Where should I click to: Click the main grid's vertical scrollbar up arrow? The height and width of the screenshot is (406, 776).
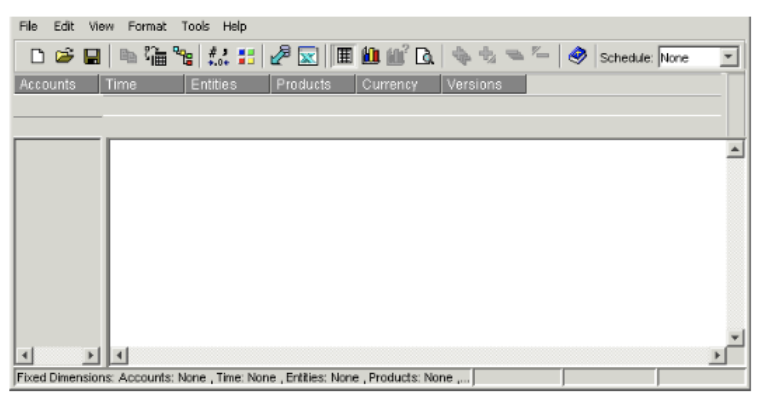[736, 149]
